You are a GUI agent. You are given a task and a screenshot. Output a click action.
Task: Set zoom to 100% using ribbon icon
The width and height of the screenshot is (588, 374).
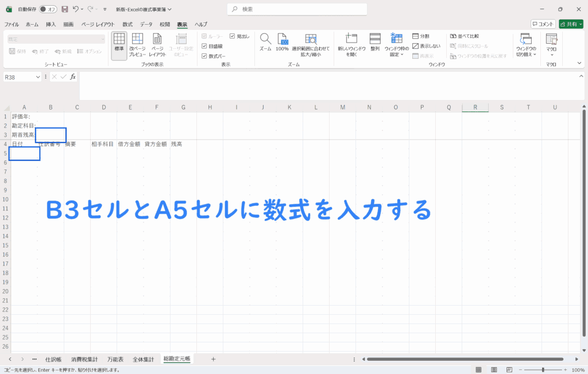click(282, 43)
